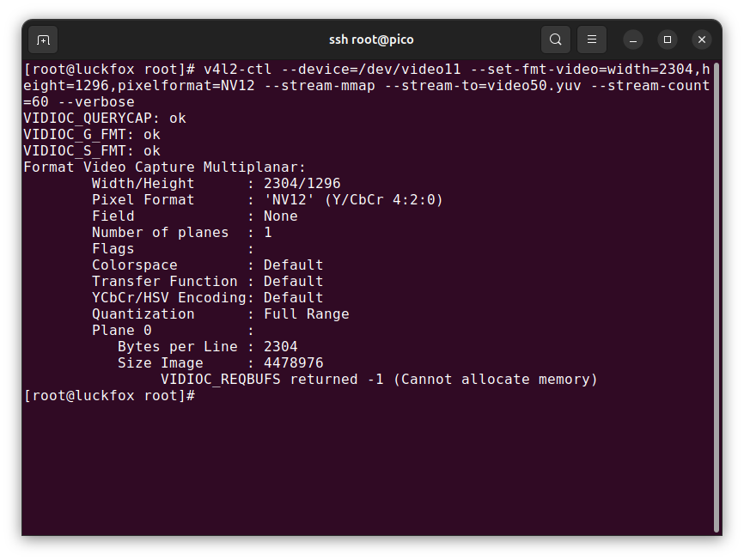Screen dimensions: 744x560
Task: Click the terminal vertical scrollbar
Action: click(717, 297)
